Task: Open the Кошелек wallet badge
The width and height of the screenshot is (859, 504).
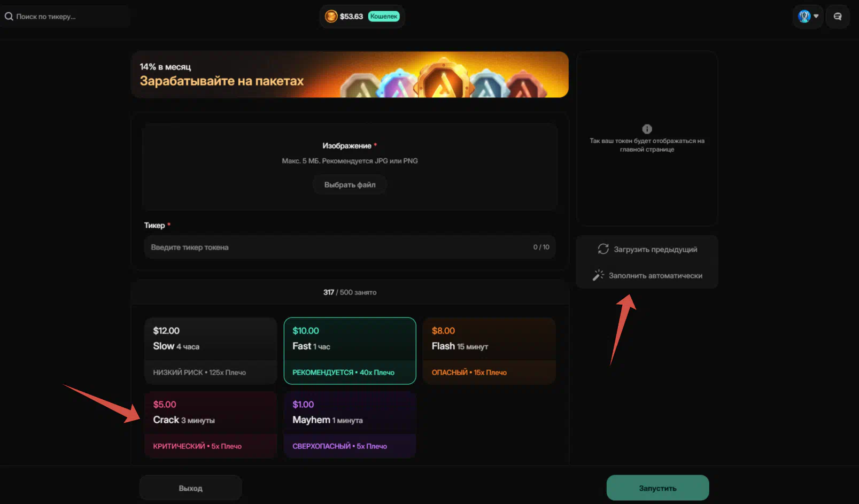Action: 384,17
